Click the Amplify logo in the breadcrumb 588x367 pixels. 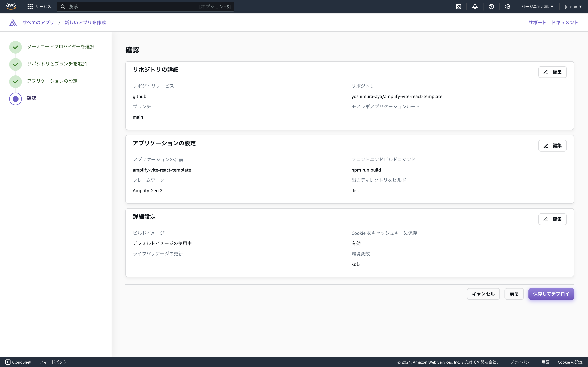(12, 22)
